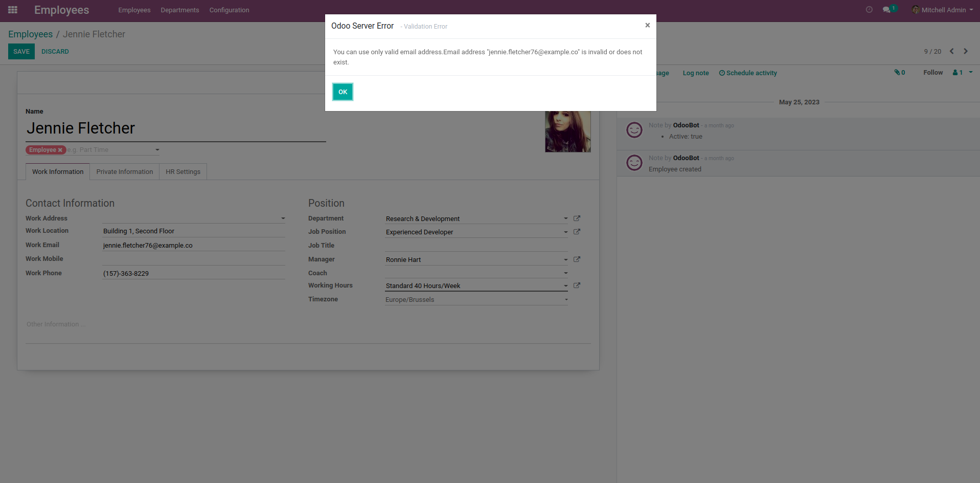Click the followers person icon count

pyautogui.click(x=958, y=73)
